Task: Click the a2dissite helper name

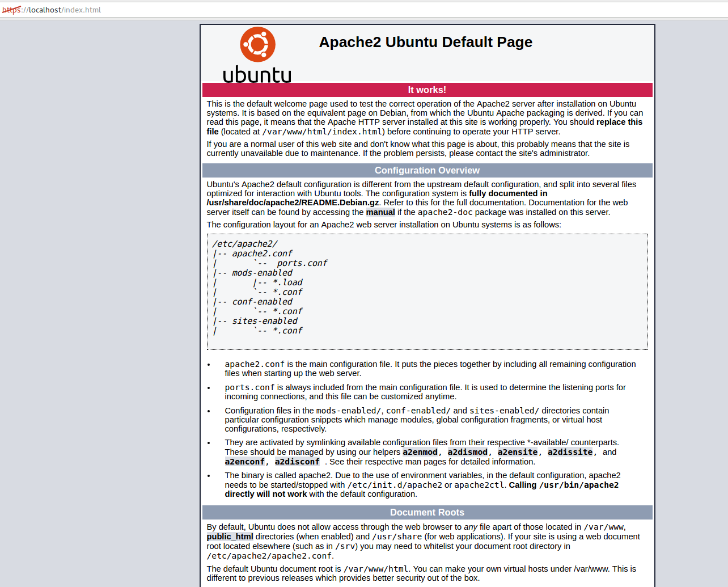Action: [570, 452]
